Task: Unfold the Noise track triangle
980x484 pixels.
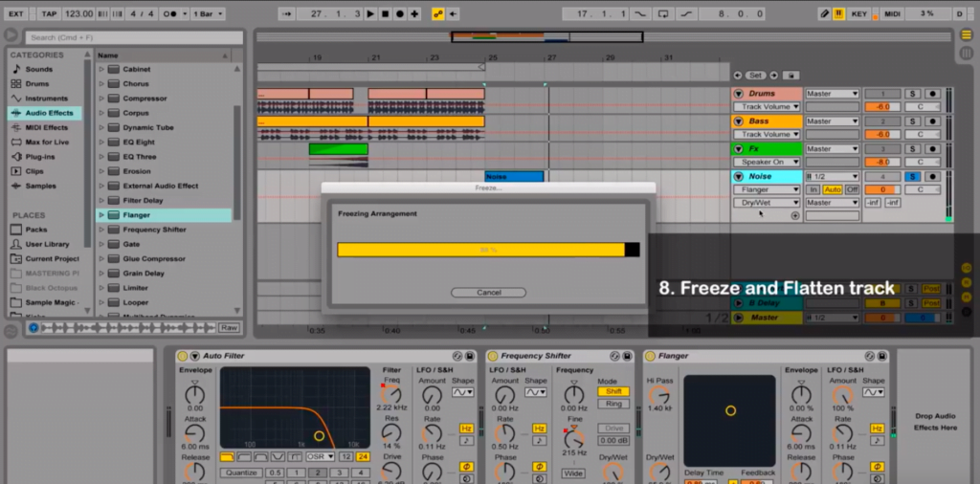Action: (738, 177)
